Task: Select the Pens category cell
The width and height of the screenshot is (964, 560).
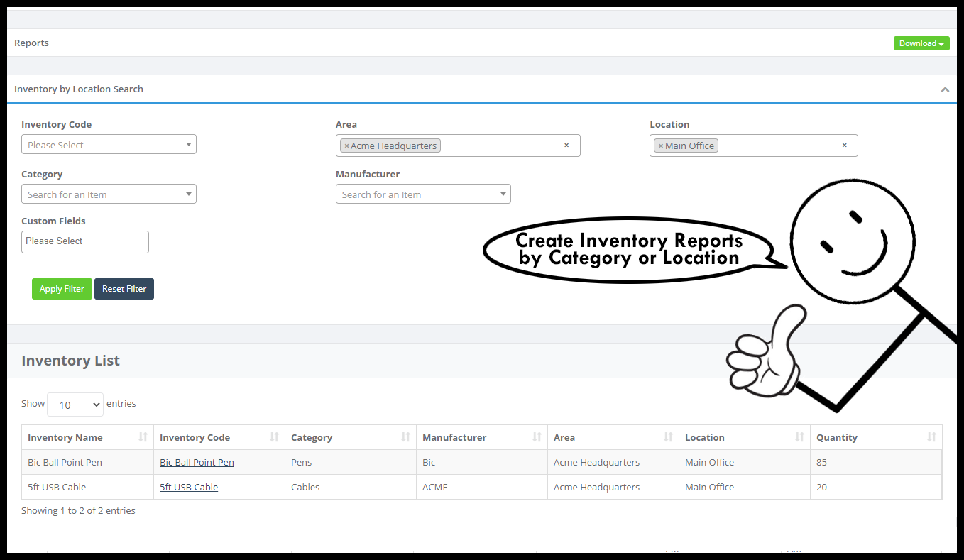Action: click(351, 463)
